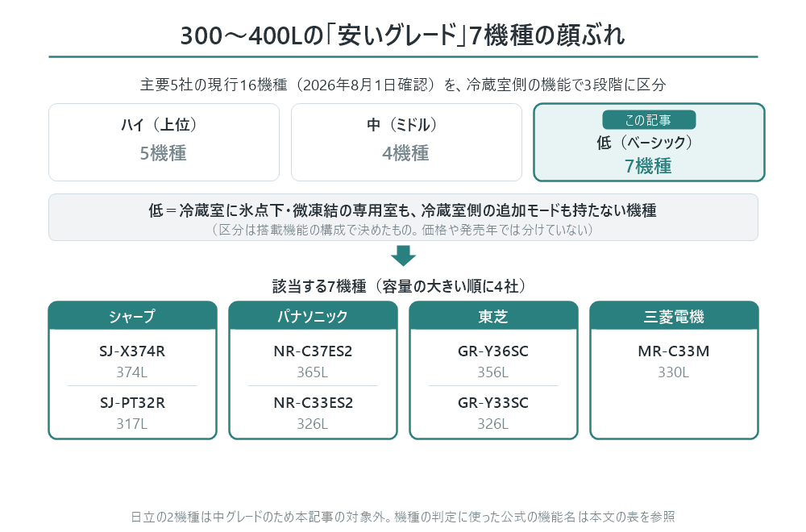This screenshot has width=806, height=532.
Task: Click the 7機種 count text
Action: point(648,166)
